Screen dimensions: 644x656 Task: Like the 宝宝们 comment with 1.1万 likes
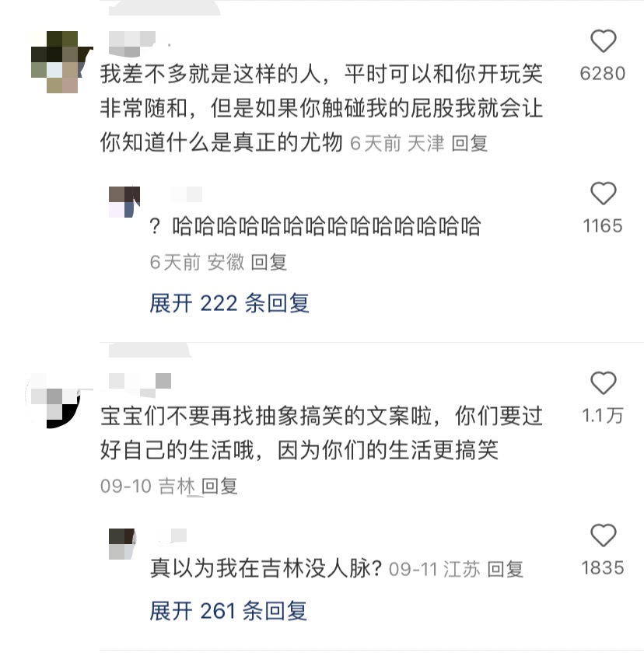click(603, 383)
